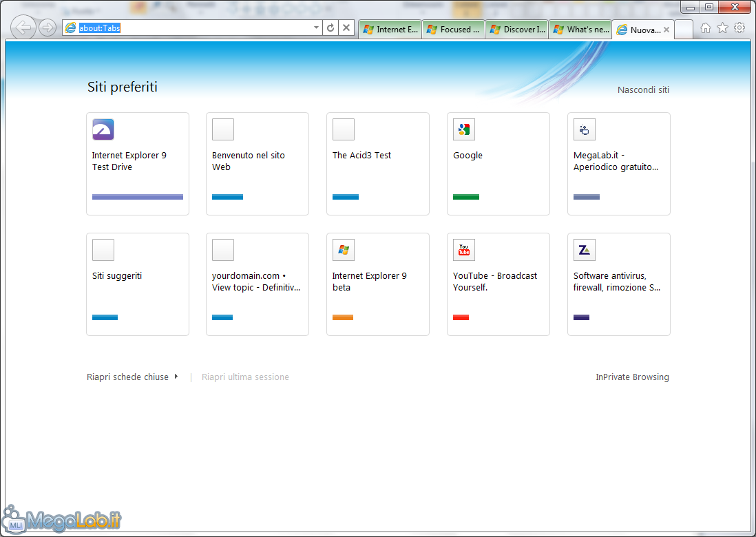756x537 pixels.
Task: Open the InPrivate Browsing link
Action: [x=632, y=377]
